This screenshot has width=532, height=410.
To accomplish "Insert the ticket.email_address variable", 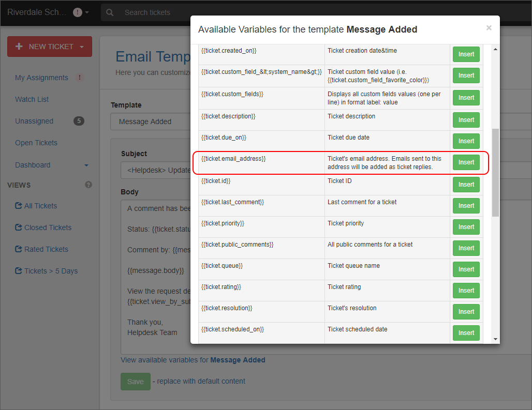I will (x=466, y=162).
